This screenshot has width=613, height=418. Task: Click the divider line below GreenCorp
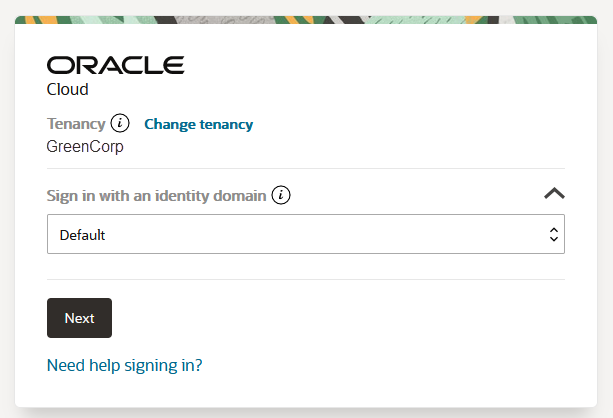click(306, 168)
